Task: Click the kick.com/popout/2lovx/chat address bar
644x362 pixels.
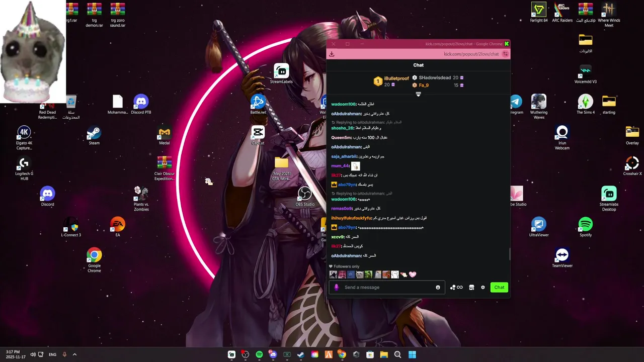Action: pyautogui.click(x=471, y=54)
